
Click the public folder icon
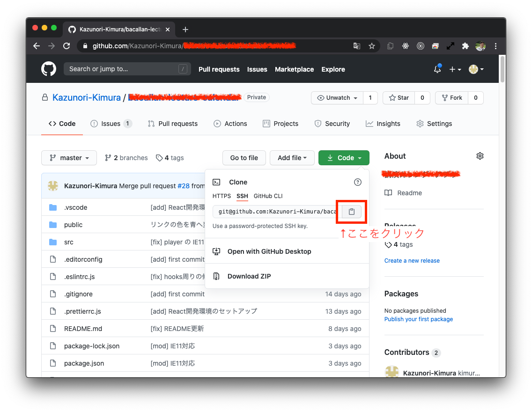pyautogui.click(x=53, y=224)
